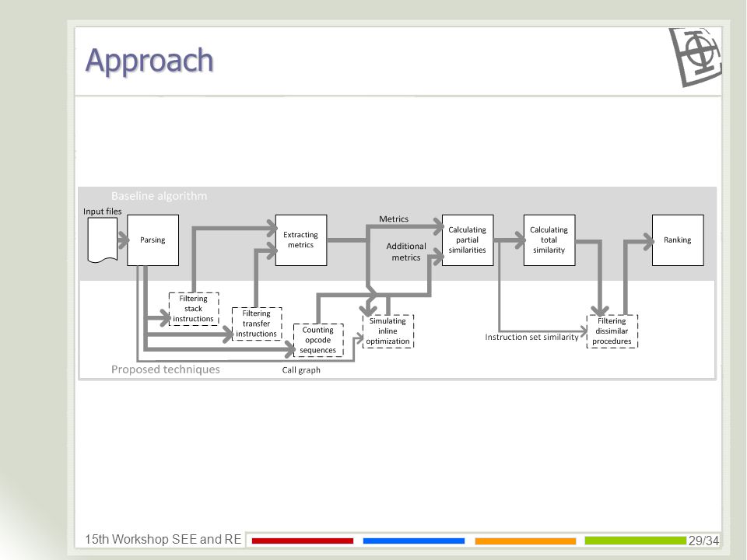The height and width of the screenshot is (560, 747).
Task: Click the 'Instruction set similarity' label
Action: [x=531, y=337]
